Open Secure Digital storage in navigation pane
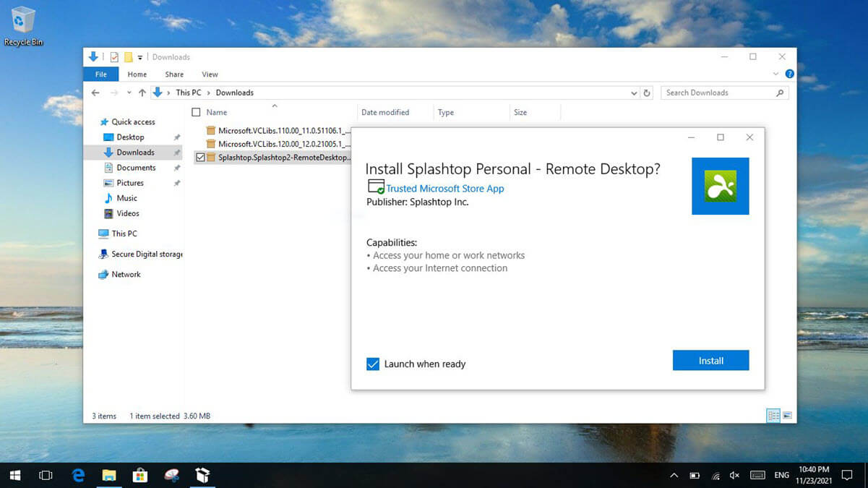Image resolution: width=868 pixels, height=488 pixels. [140, 254]
